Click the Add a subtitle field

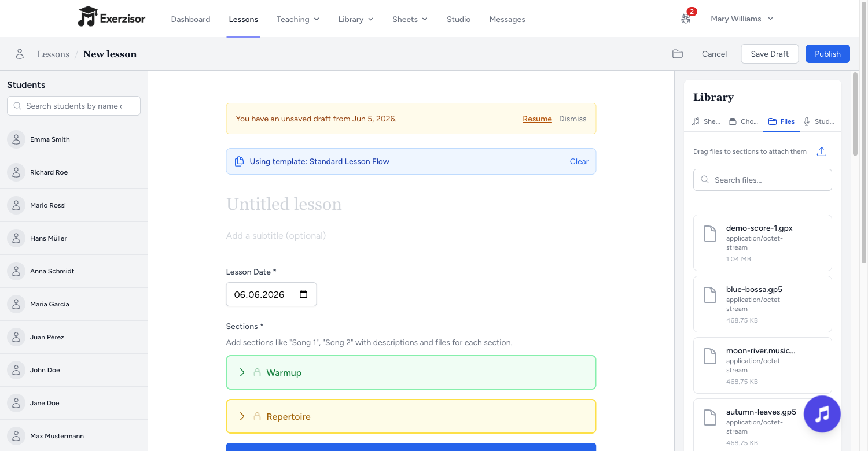(x=411, y=235)
